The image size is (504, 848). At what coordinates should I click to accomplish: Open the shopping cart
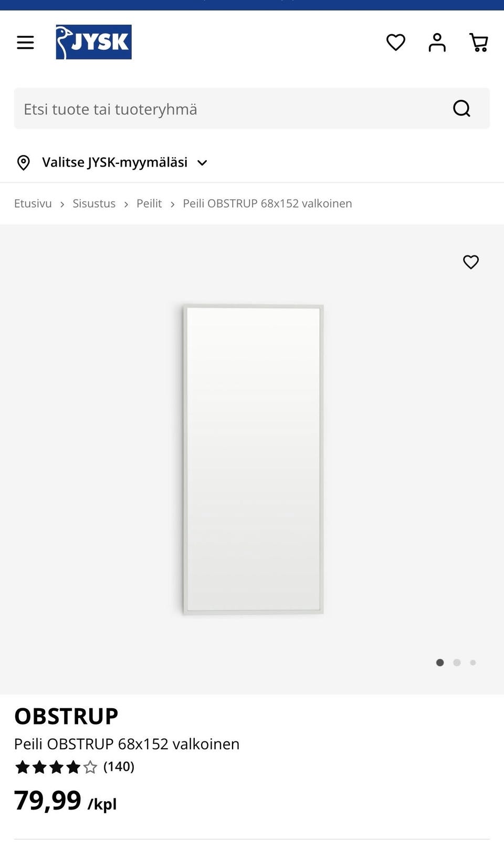pos(479,42)
